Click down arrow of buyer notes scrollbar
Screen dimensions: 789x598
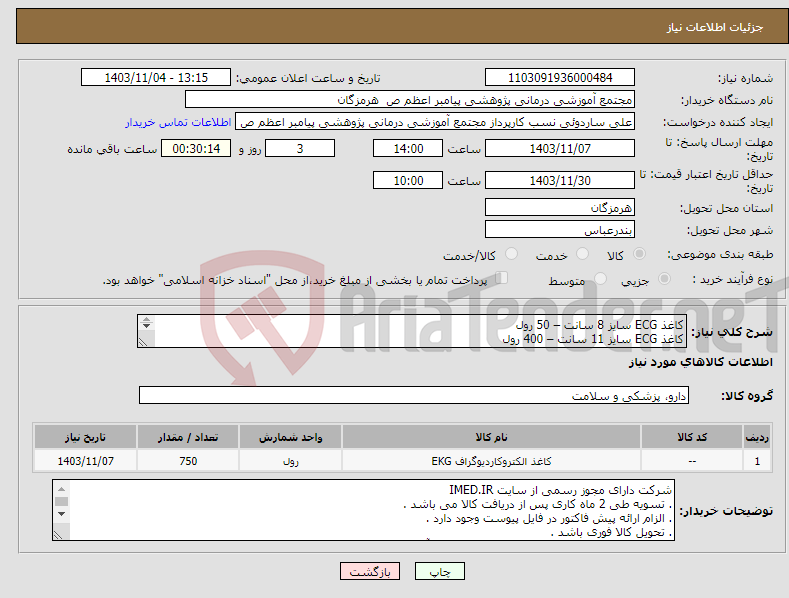pyautogui.click(x=61, y=514)
